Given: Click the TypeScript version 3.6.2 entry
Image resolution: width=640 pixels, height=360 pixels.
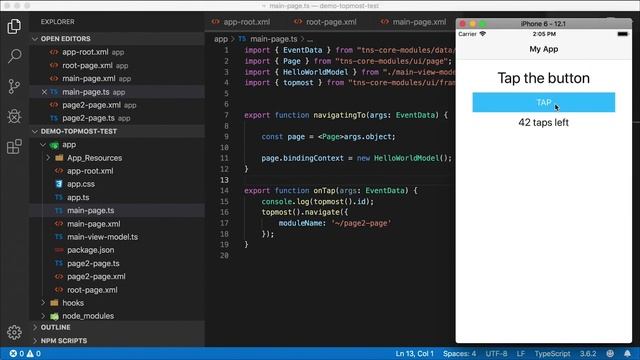Looking at the screenshot, I should point(588,353).
